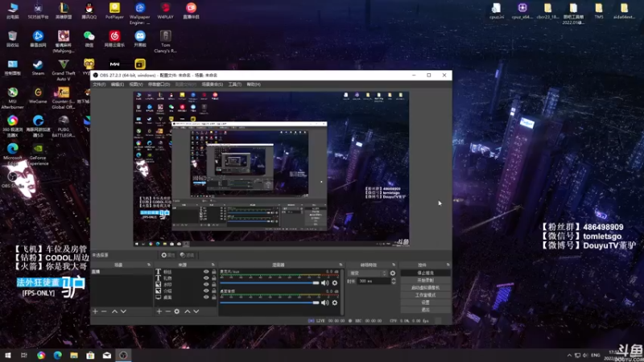Click the 启动虚拟摄像机 button
Viewport: 644px width, 362px height.
425,288
